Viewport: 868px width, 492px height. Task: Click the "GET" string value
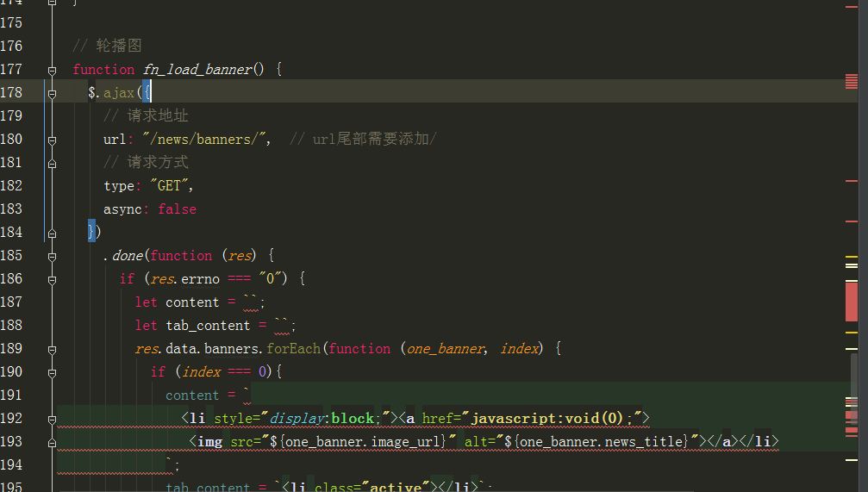tap(170, 185)
